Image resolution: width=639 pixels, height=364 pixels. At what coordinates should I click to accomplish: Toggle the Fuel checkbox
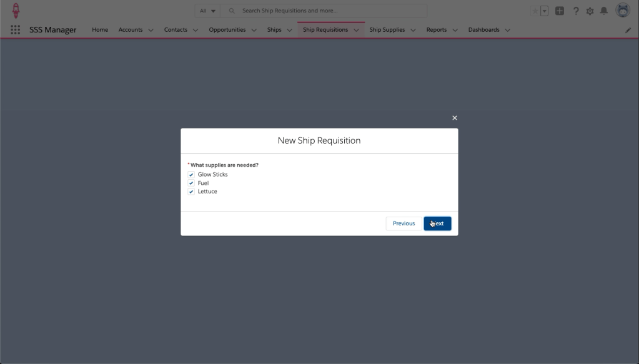point(191,184)
